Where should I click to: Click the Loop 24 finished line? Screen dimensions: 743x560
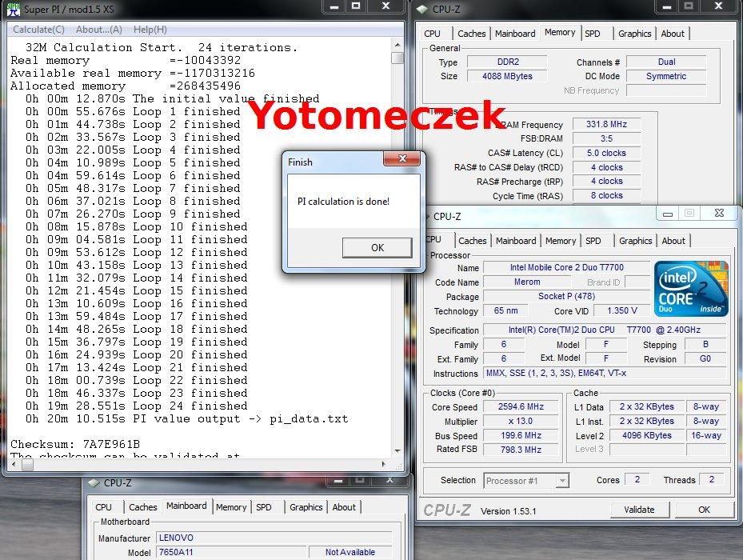[x=137, y=406]
